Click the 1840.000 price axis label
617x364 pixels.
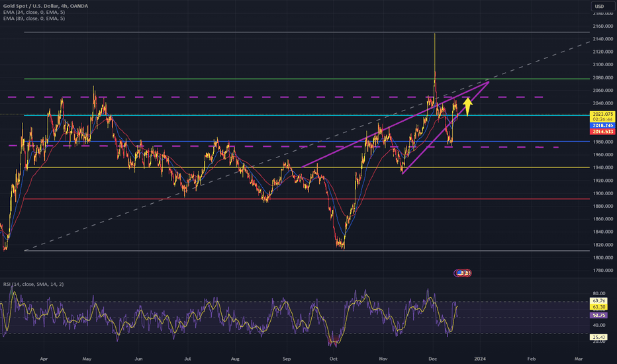click(x=603, y=232)
